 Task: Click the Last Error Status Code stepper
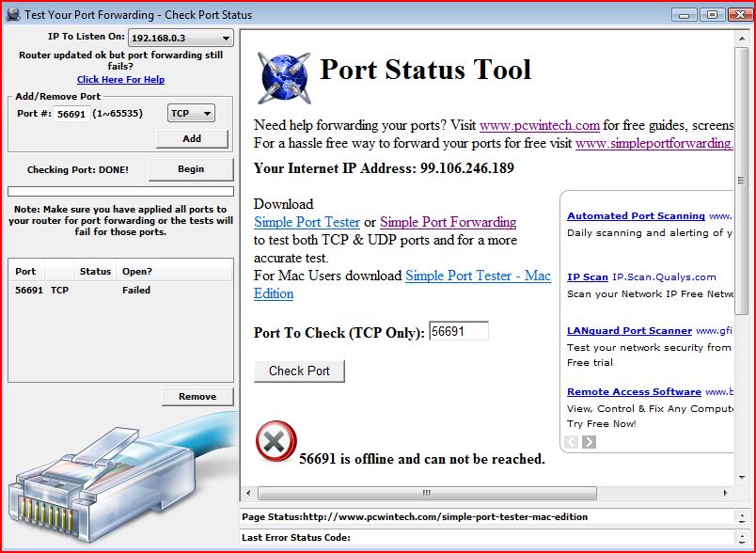click(x=742, y=538)
